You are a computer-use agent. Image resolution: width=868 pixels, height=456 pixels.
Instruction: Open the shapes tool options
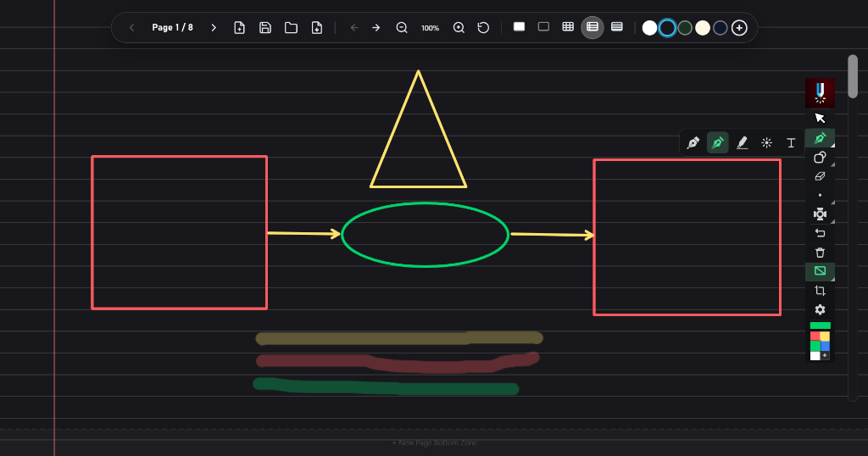point(820,158)
